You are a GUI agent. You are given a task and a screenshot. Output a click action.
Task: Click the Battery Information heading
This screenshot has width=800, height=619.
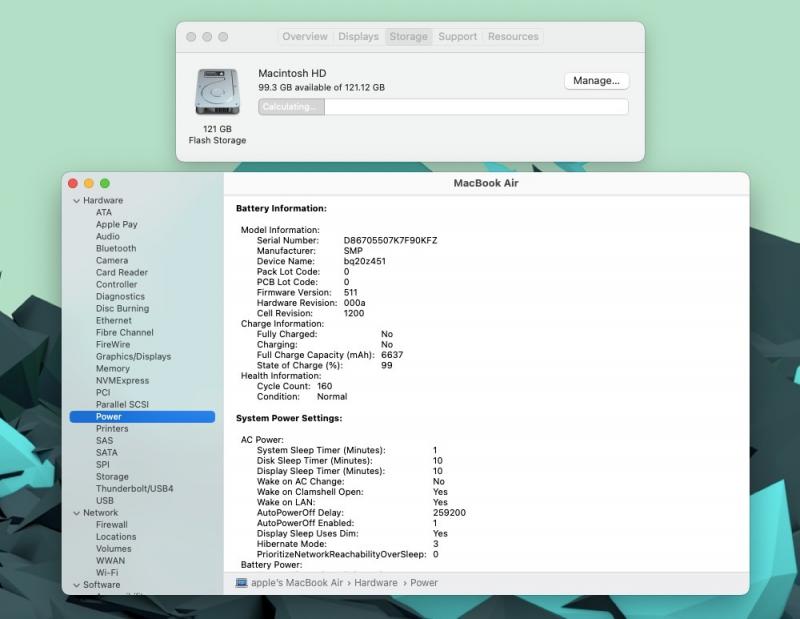tap(281, 208)
